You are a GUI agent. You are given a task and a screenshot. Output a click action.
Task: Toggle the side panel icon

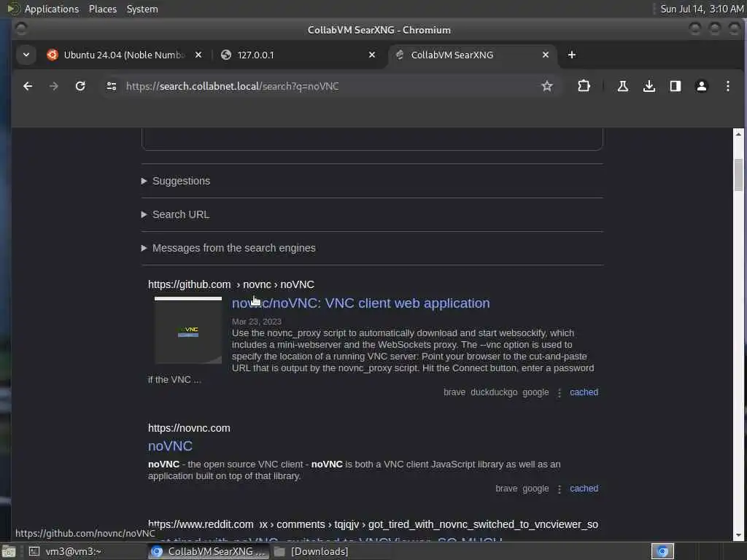(675, 86)
